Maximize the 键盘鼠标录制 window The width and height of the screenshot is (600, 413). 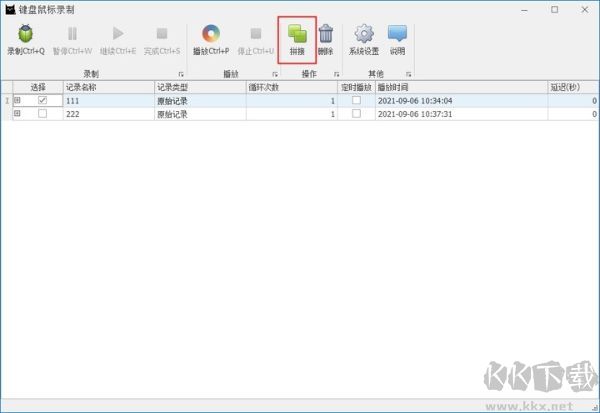point(554,10)
